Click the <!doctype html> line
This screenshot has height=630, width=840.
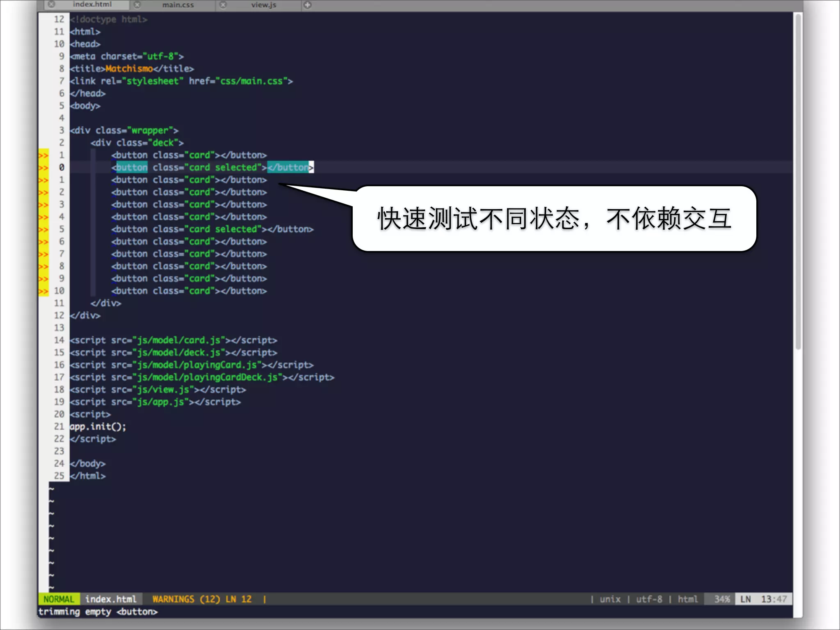click(108, 19)
